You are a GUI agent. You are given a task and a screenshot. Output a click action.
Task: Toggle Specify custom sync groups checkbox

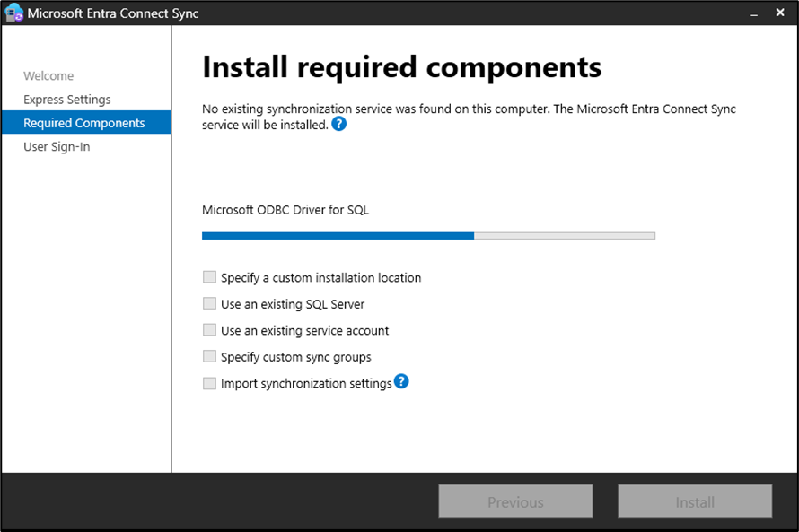point(209,357)
